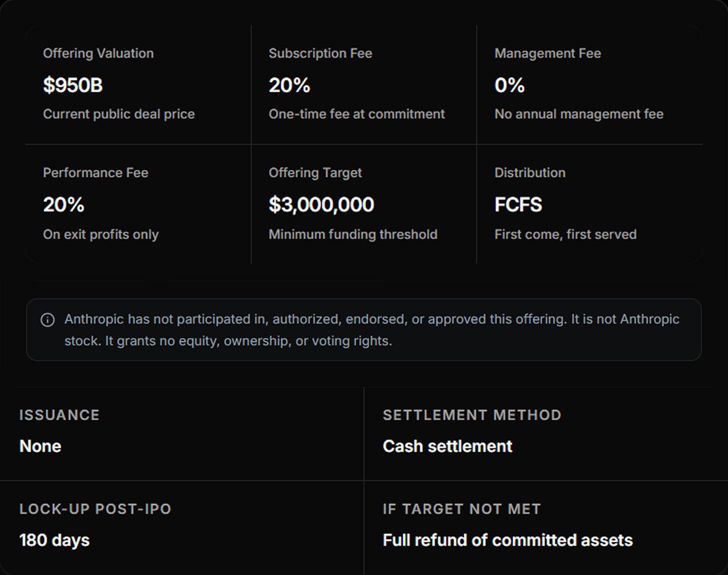Click the 'SETTLEMENT METHOD' heading
Screen dimensions: 728x575
(x=472, y=415)
